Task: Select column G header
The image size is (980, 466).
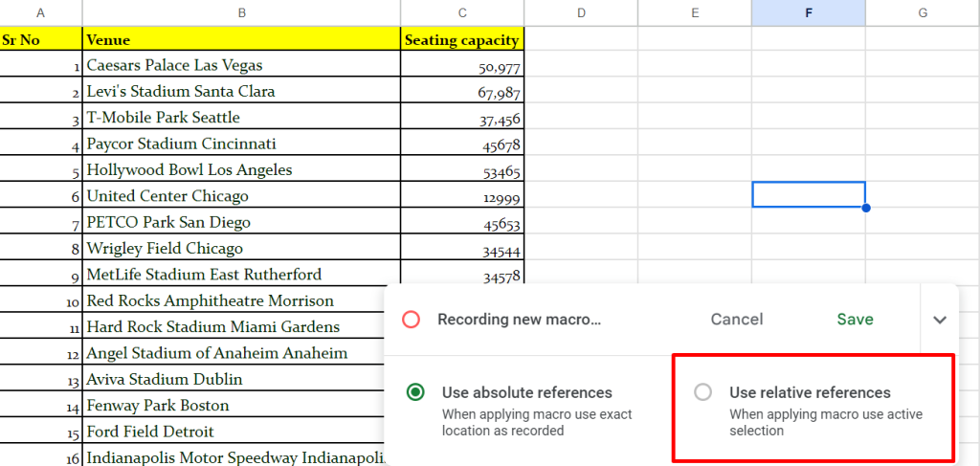Action: point(923,12)
